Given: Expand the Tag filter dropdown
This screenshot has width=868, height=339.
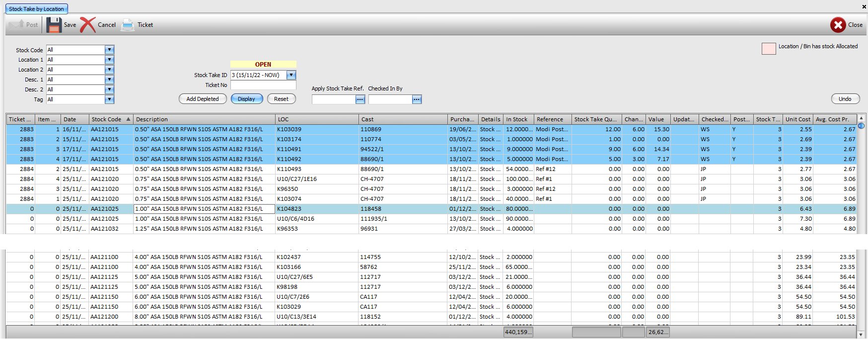Looking at the screenshot, I should (110, 99).
